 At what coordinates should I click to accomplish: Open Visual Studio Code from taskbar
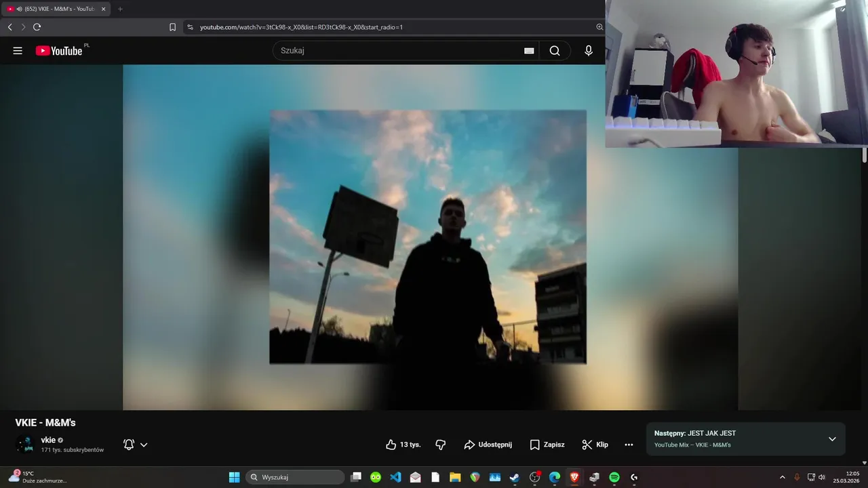395,477
